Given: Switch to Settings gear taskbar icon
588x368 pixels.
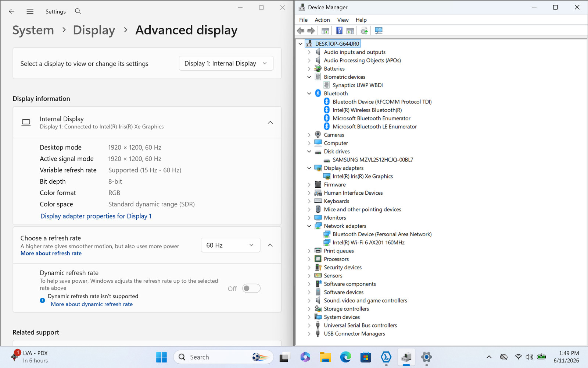Looking at the screenshot, I should pyautogui.click(x=427, y=357).
